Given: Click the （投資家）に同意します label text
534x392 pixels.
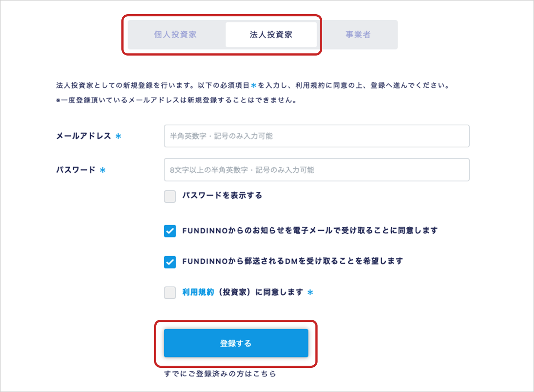Looking at the screenshot, I should click(260, 292).
